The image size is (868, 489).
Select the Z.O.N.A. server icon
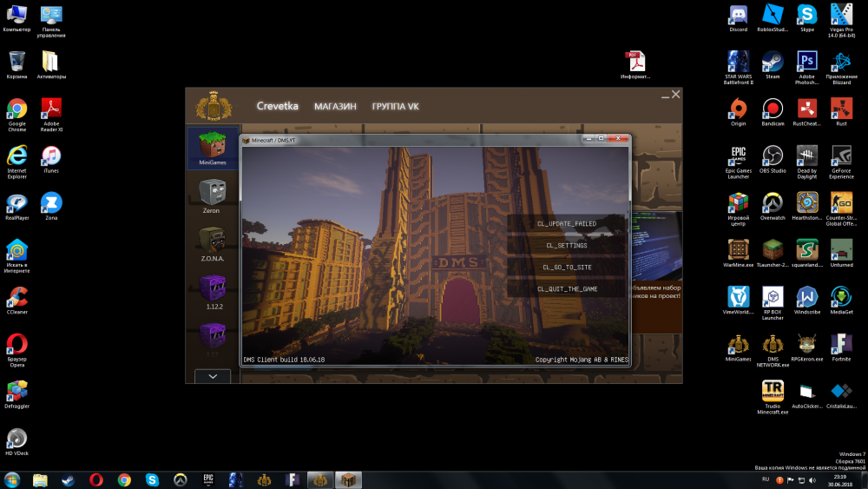tap(213, 241)
